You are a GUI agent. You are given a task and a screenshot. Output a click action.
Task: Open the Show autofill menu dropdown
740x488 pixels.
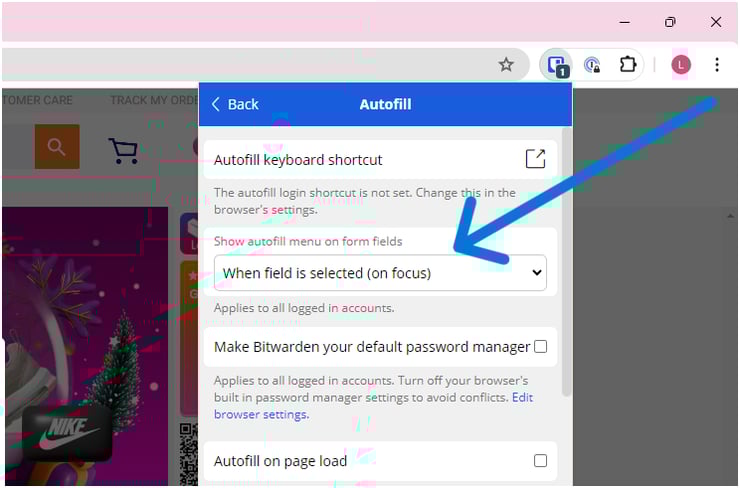[x=380, y=273]
